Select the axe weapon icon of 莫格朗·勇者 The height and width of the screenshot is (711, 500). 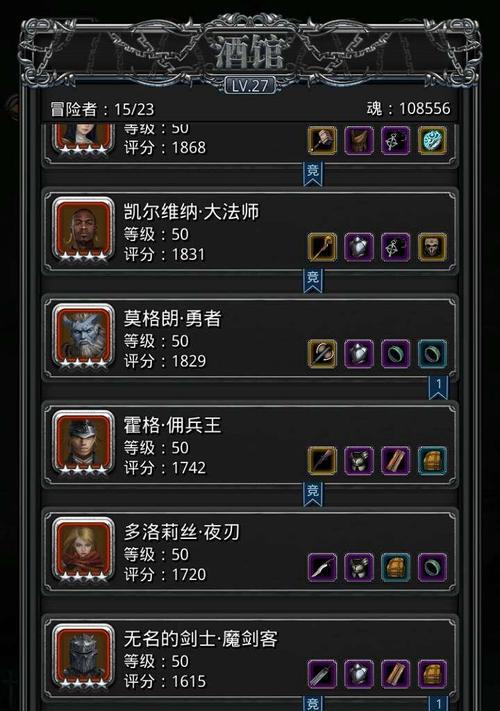[322, 354]
